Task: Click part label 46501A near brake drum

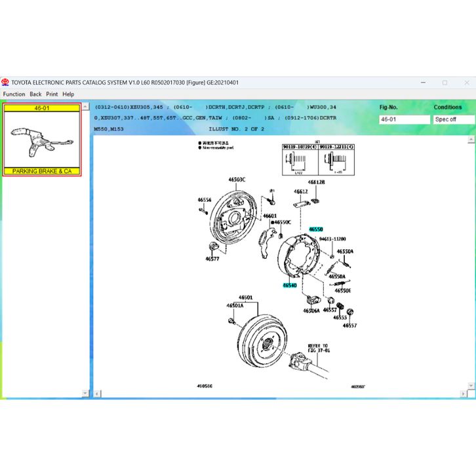Action: click(x=235, y=306)
